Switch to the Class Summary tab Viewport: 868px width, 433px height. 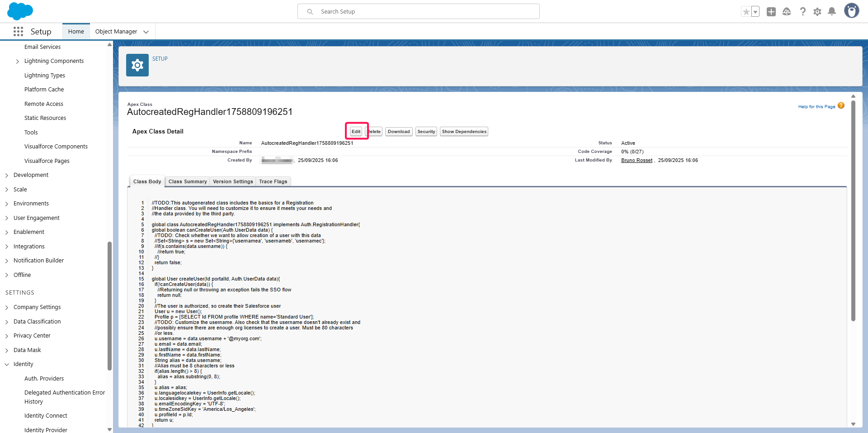tap(188, 181)
